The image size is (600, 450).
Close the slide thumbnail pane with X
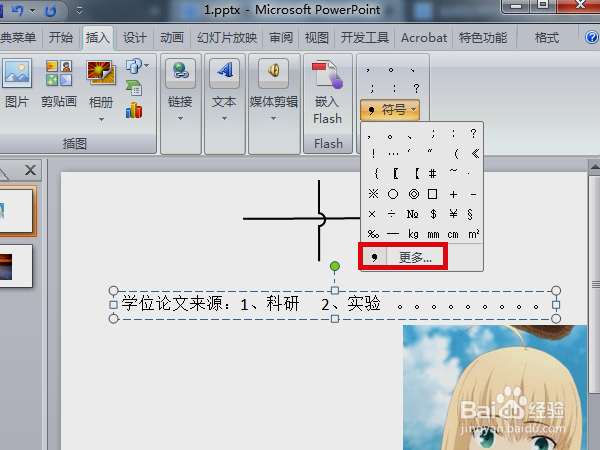31,170
